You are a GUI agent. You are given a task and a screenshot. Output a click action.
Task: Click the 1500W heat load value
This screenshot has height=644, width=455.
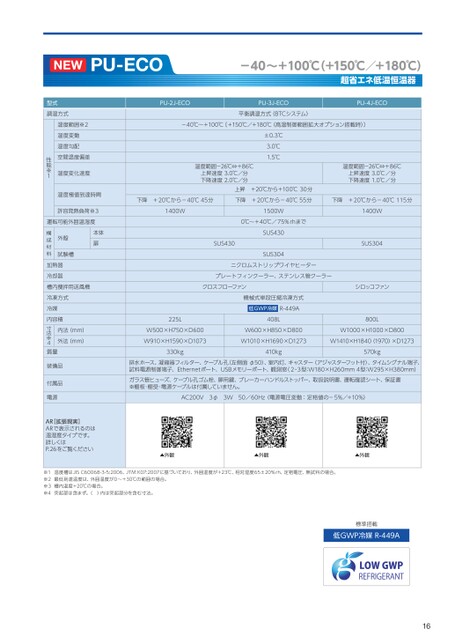[273, 211]
